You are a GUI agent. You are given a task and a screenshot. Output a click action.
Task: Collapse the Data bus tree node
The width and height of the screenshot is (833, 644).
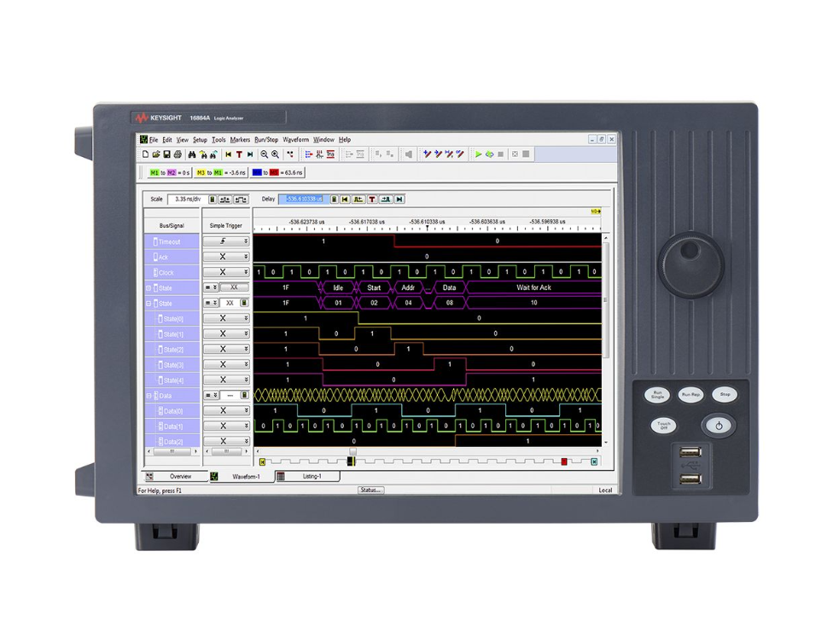point(149,396)
